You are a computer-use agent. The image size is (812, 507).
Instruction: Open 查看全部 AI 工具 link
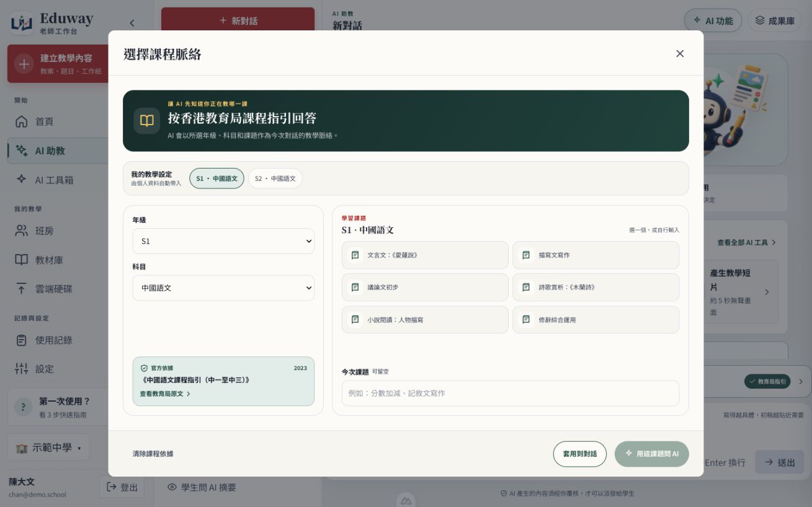click(x=747, y=242)
